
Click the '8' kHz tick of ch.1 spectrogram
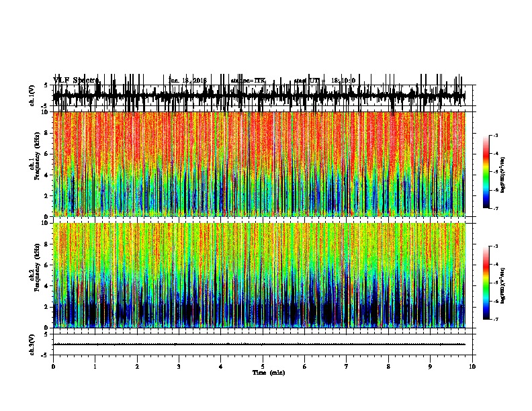pos(47,133)
